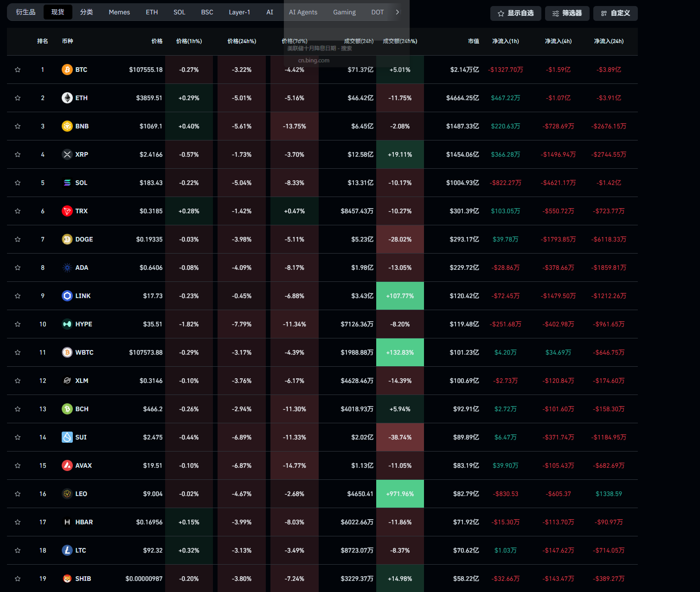This screenshot has width=700, height=592.
Task: Star the WBTC row
Action: tap(18, 352)
